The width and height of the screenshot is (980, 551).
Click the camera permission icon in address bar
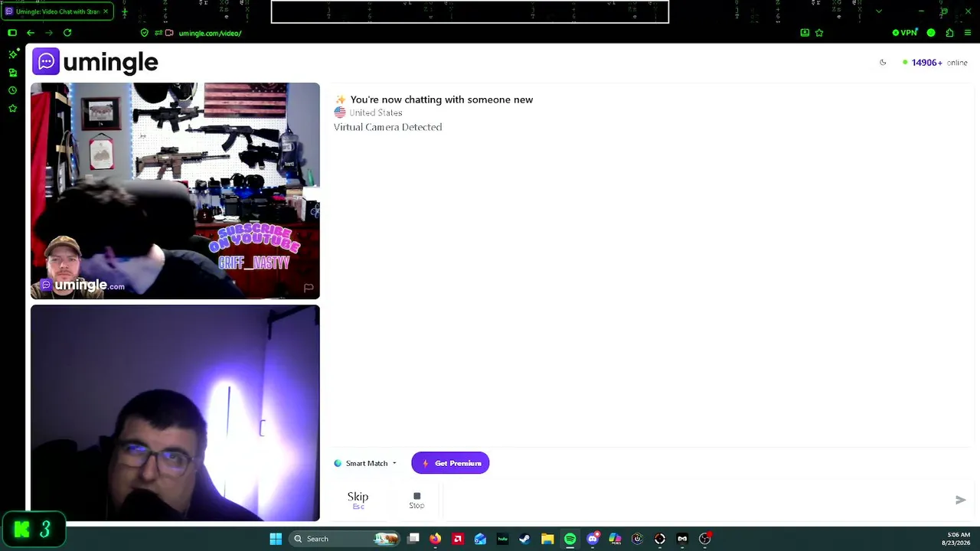point(169,33)
